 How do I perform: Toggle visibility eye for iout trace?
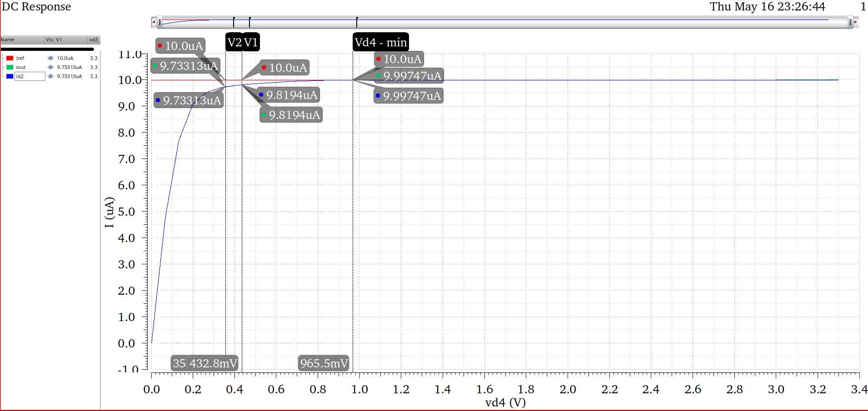point(50,67)
